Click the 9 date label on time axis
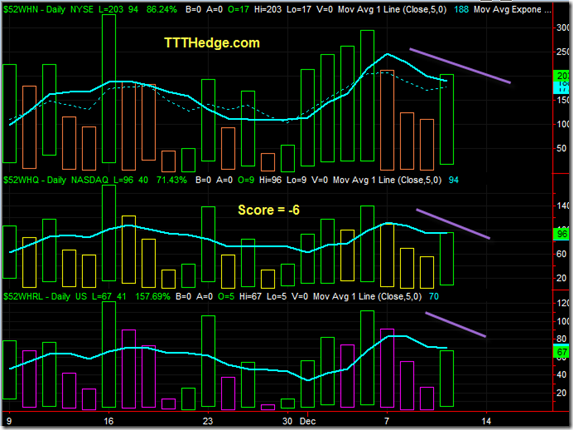The image size is (573, 430). [x=9, y=421]
